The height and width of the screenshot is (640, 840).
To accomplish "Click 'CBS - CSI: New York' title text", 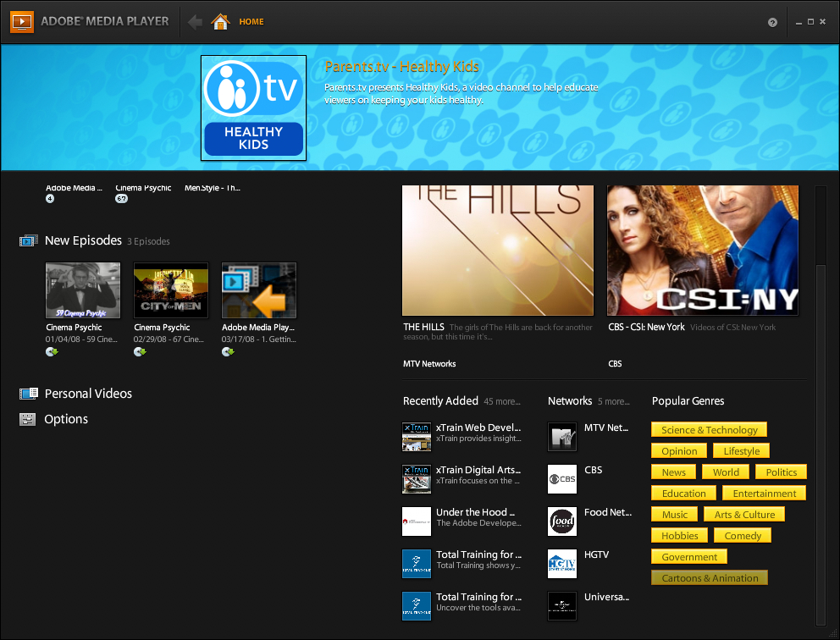I will [x=646, y=327].
